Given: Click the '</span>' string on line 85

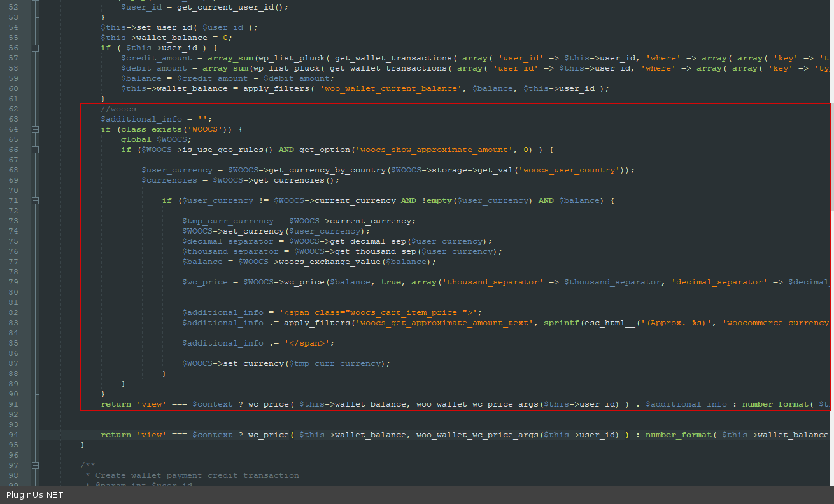Looking at the screenshot, I should [307, 343].
